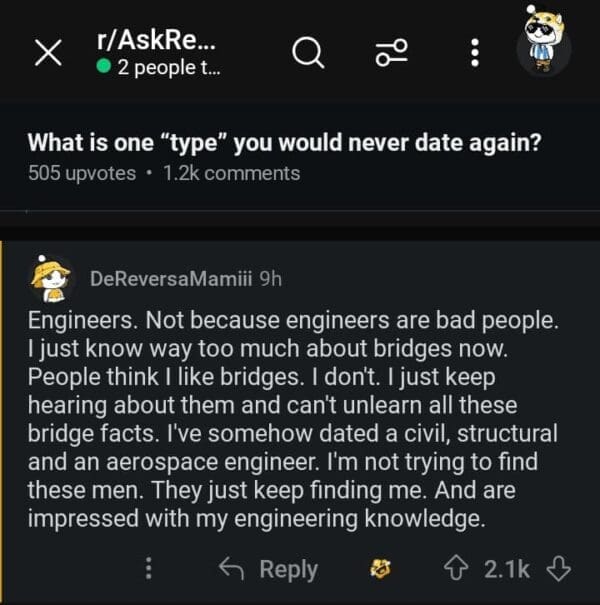The width and height of the screenshot is (600, 605).
Task: Tap the 2.1k comment score
Action: (x=507, y=569)
